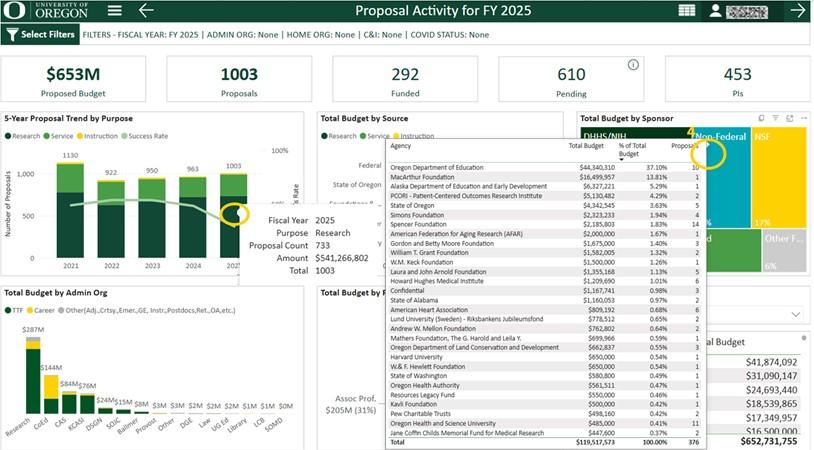
Task: Select the 2024 bar in trend chart
Action: click(x=193, y=217)
